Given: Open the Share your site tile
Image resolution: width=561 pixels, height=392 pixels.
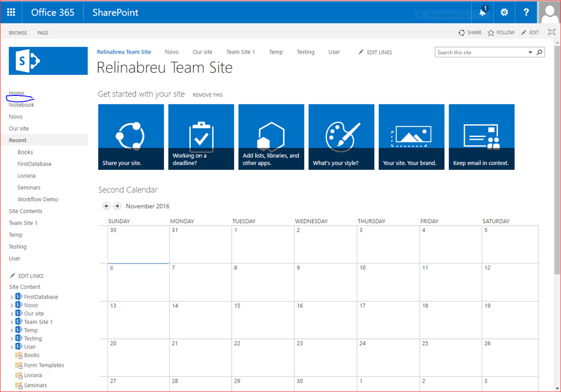Looking at the screenshot, I should 131,137.
